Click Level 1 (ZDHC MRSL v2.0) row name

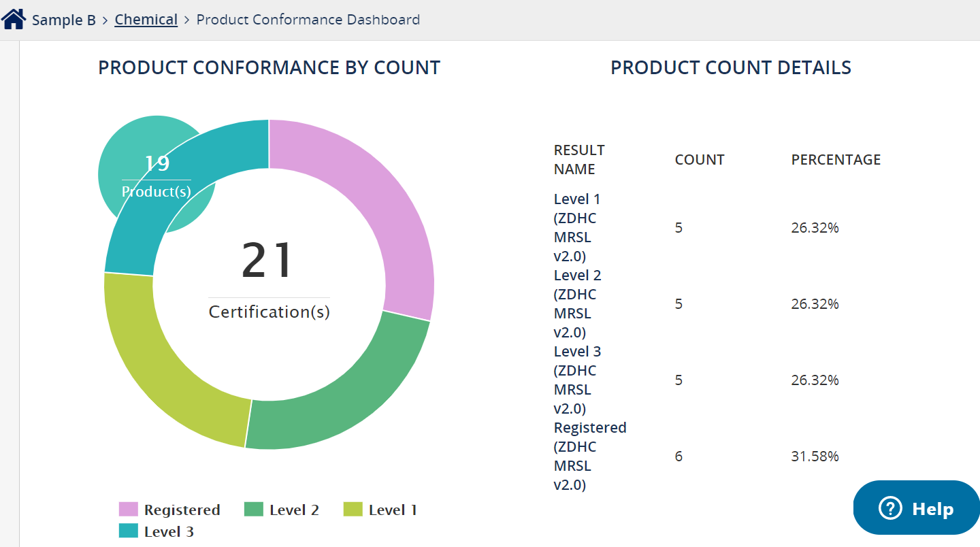pyautogui.click(x=577, y=228)
